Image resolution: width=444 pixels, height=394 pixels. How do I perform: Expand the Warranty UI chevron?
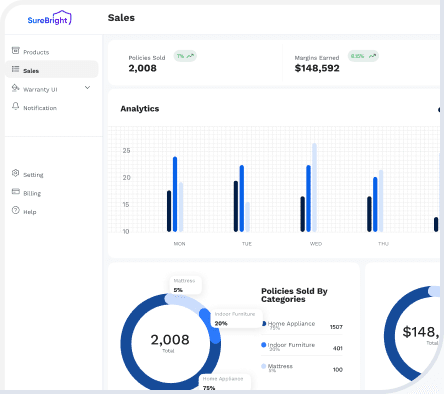[x=87, y=88]
